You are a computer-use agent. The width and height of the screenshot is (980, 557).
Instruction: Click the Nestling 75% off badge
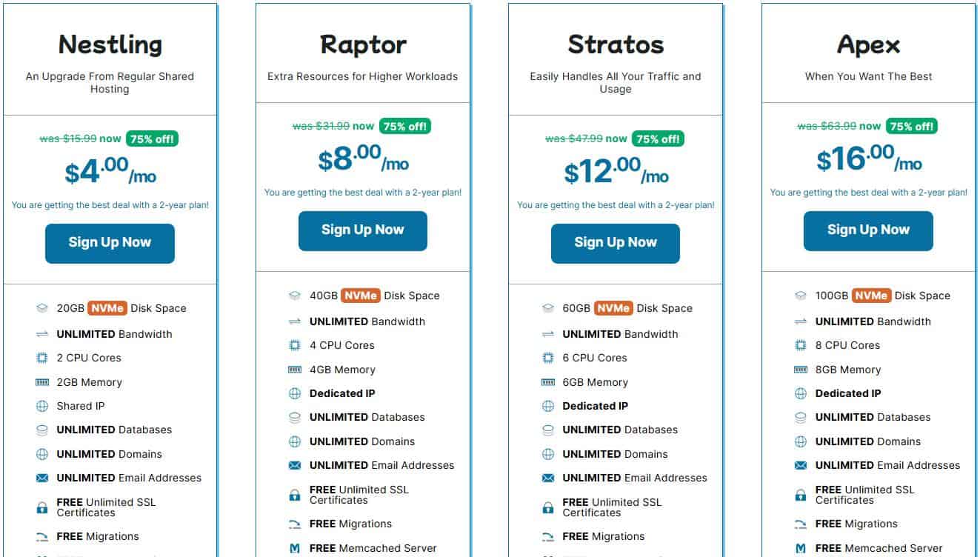pos(152,139)
